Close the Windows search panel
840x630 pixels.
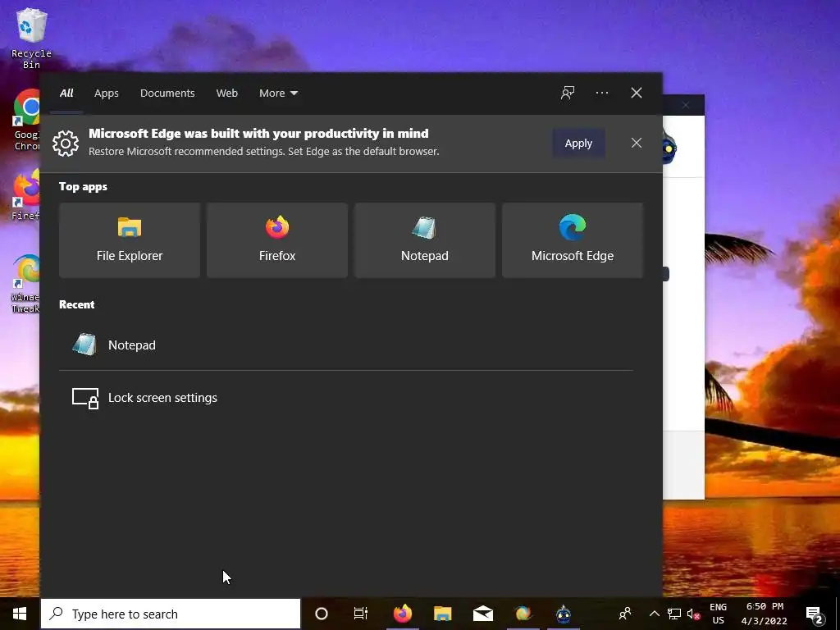coord(637,93)
